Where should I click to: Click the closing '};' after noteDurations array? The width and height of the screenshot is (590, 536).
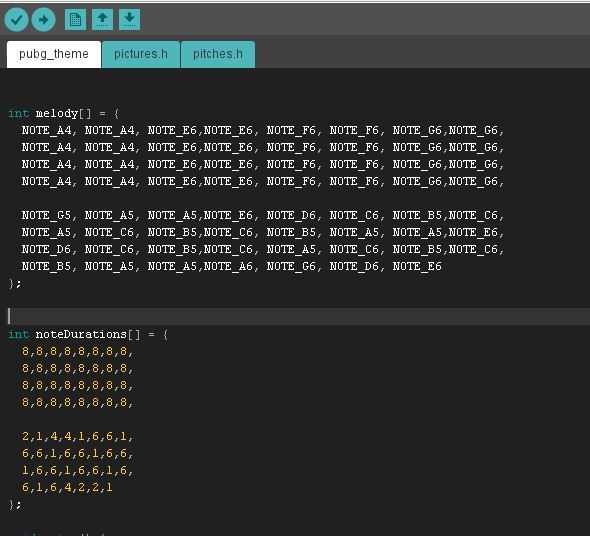click(x=15, y=504)
